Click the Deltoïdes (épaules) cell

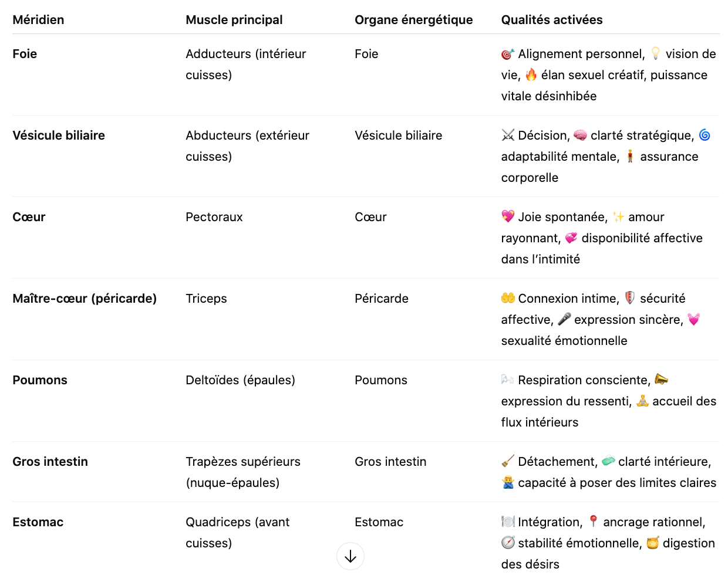[240, 380]
